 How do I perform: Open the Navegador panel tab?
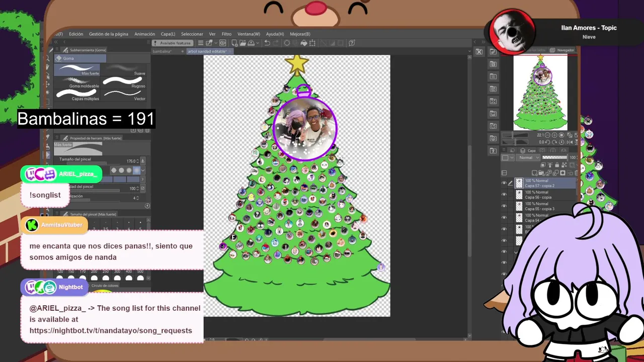click(562, 50)
